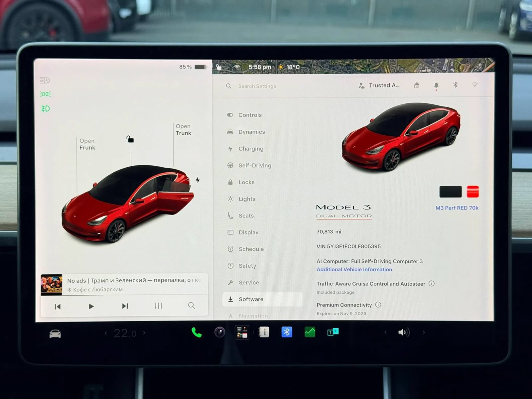This screenshot has height=399, width=532.
Task: Search media with the magnifier icon
Action: pyautogui.click(x=192, y=305)
